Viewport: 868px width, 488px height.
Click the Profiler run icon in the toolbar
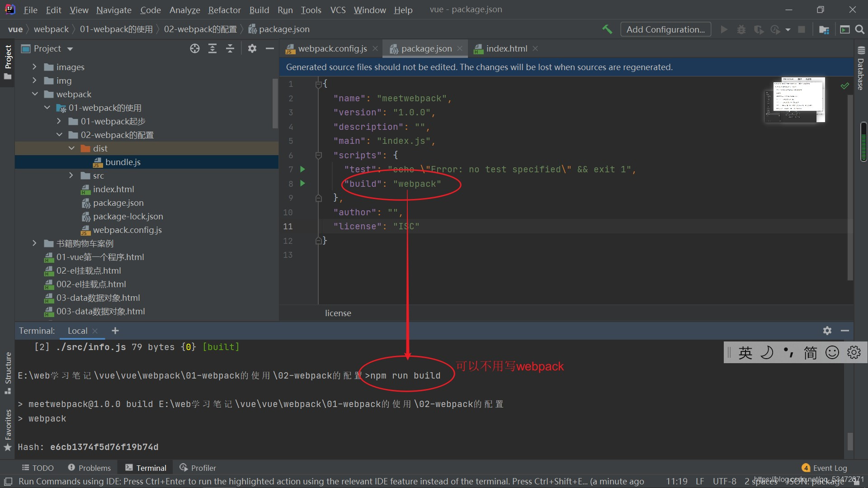[x=775, y=29]
